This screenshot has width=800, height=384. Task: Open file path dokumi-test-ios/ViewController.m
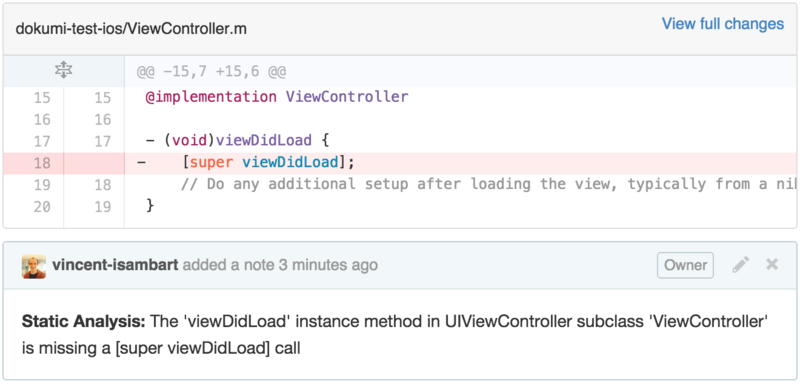point(131,29)
